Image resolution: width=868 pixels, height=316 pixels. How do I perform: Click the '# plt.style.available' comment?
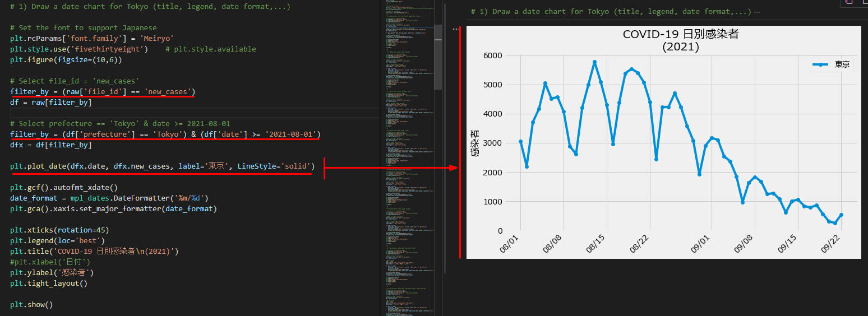tap(211, 49)
